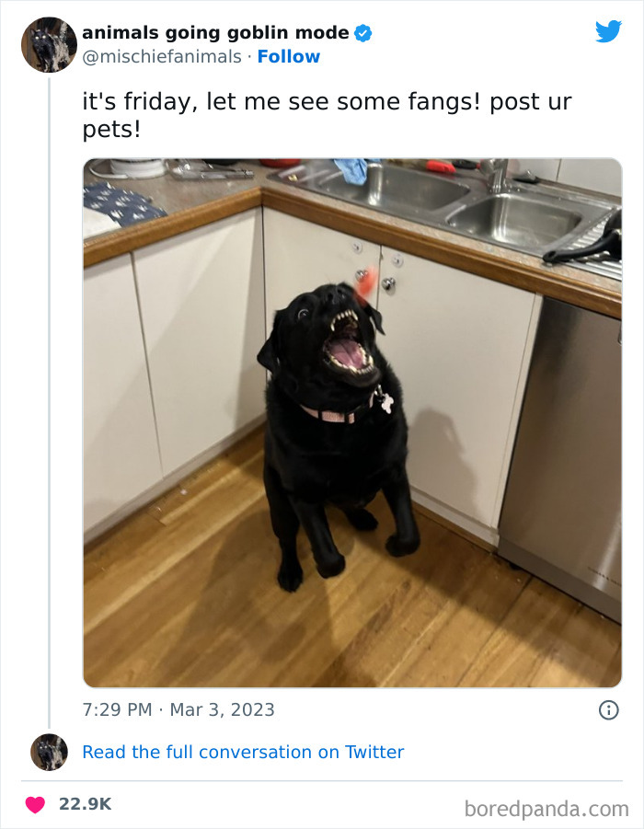Viewport: 644px width, 829px height.
Task: Click the dog's bone-shaped collar tag
Action: (x=387, y=404)
